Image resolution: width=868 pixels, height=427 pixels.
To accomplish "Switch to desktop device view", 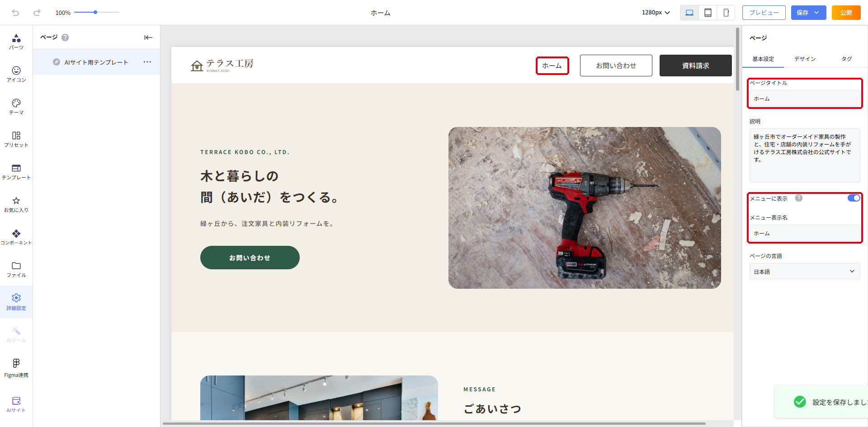I will click(x=689, y=13).
